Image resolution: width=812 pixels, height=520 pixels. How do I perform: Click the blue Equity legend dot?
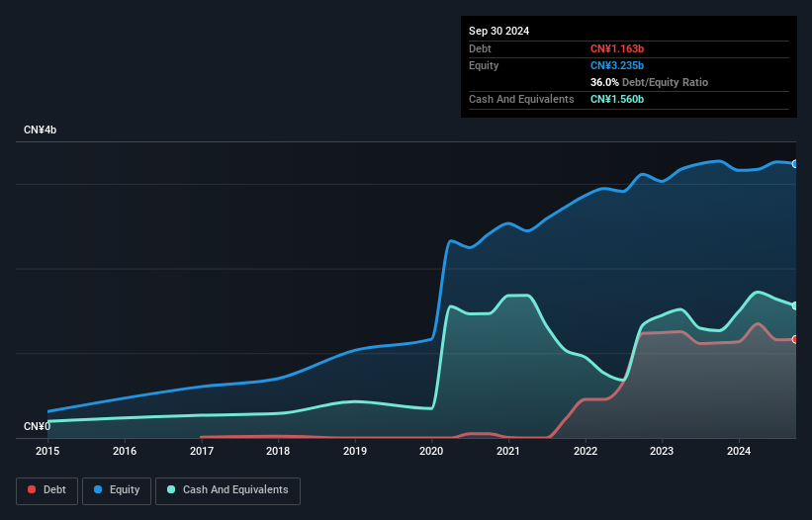pyautogui.click(x=98, y=489)
